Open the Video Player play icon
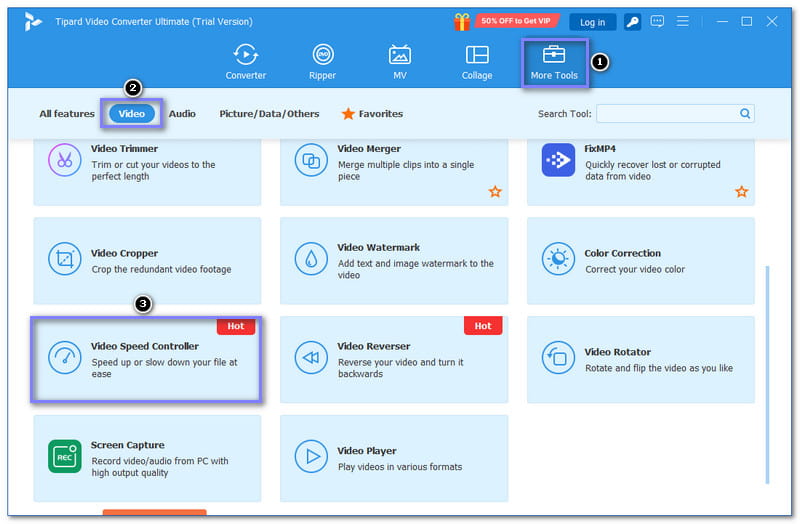The height and width of the screenshot is (524, 800). coord(311,456)
